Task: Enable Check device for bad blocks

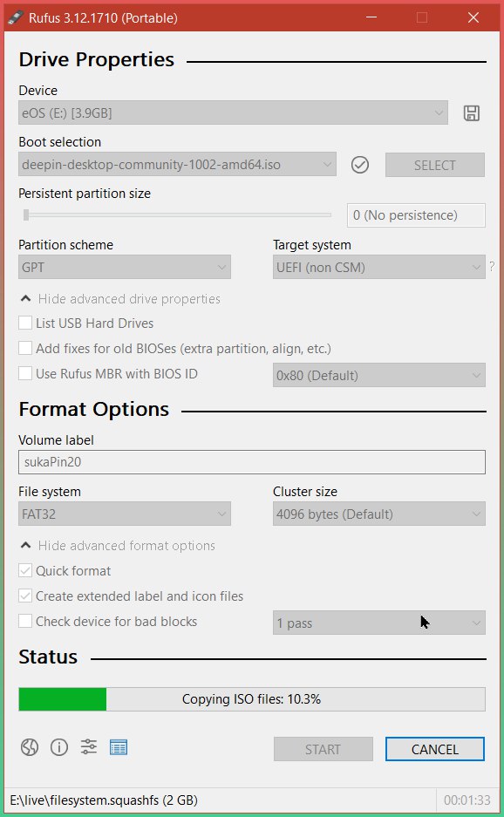Action: (25, 621)
